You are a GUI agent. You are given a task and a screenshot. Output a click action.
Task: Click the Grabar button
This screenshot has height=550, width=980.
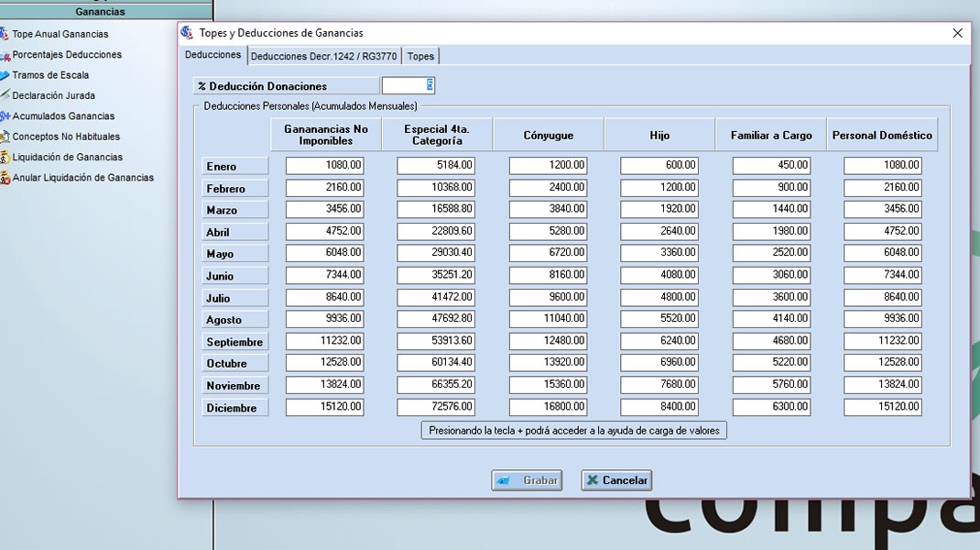click(x=527, y=480)
